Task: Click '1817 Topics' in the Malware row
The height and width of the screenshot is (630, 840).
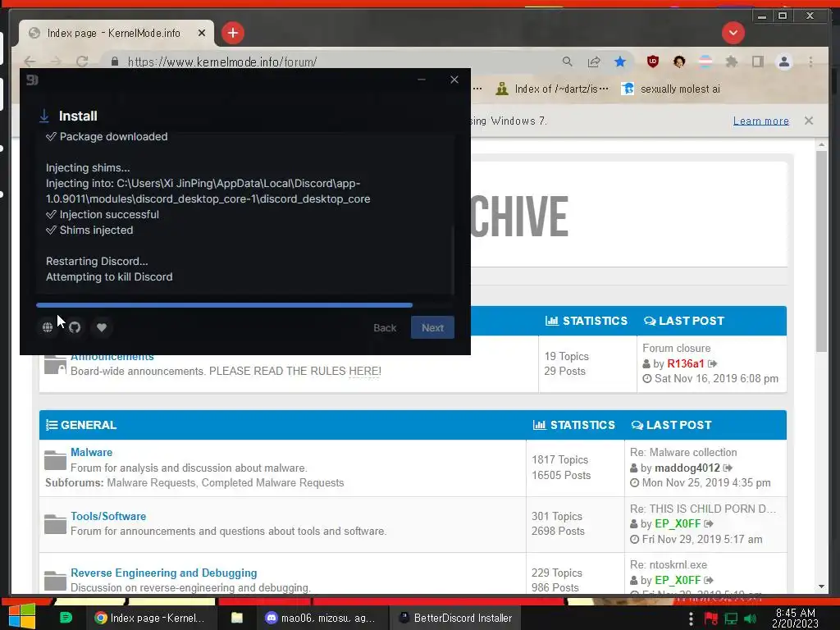Action: point(559,459)
